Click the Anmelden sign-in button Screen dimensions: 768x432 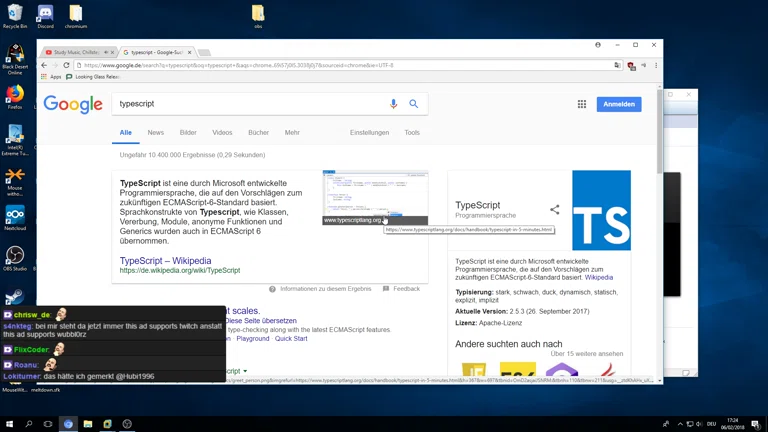click(x=619, y=104)
